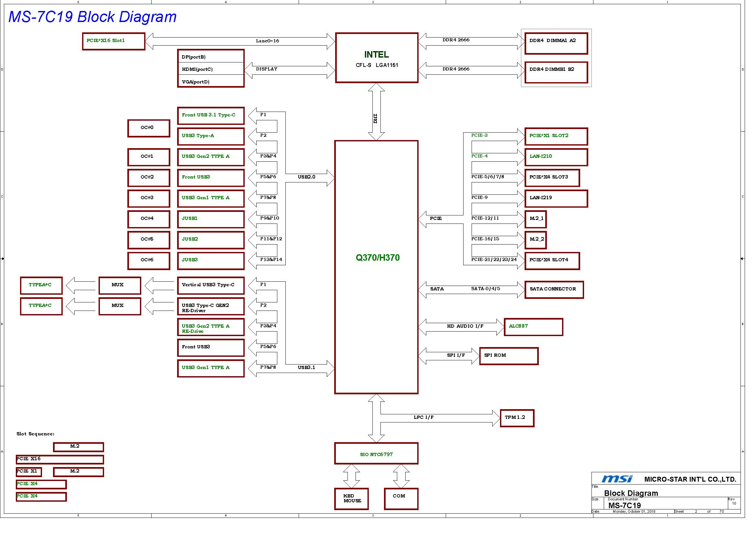Select the OC#5 block
This screenshot has width=756, height=535.
pyautogui.click(x=149, y=240)
